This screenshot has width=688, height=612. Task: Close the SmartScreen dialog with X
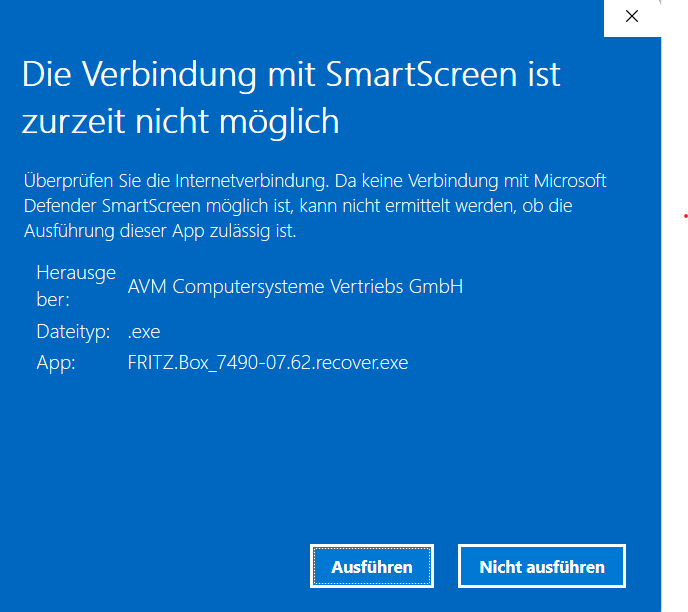tap(632, 17)
